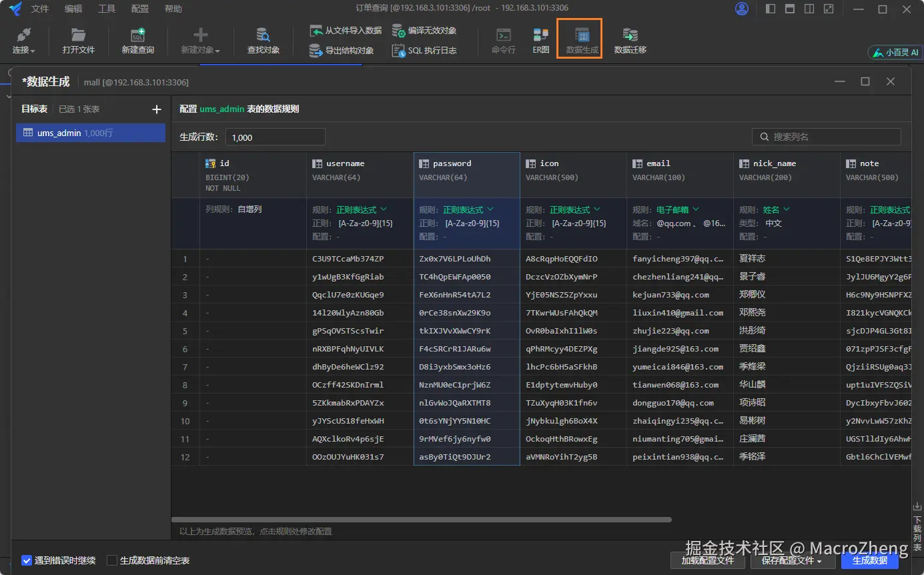
Task: Select the nick_name column header
Action: tap(787, 175)
